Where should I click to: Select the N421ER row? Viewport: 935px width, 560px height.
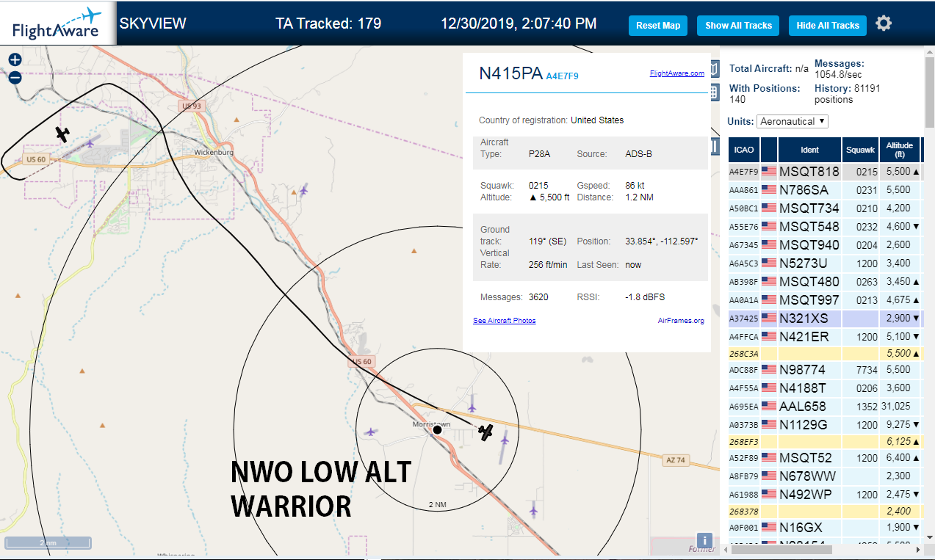tap(826, 336)
